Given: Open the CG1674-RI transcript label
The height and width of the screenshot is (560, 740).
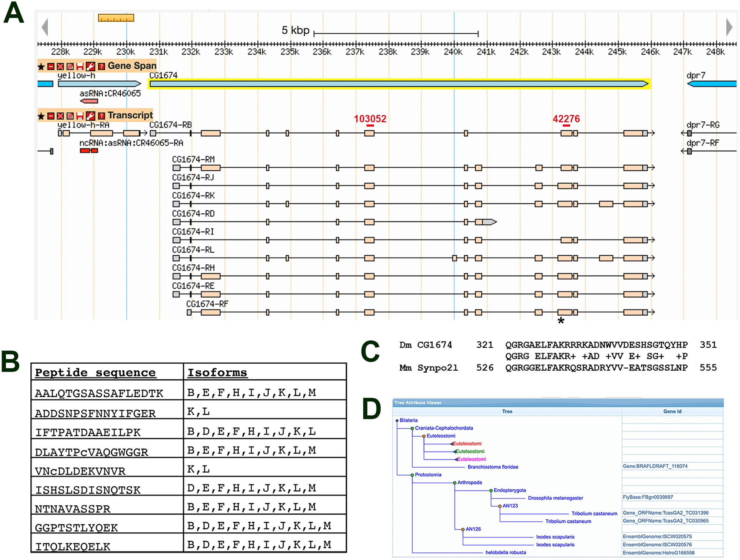Looking at the screenshot, I should (x=193, y=231).
